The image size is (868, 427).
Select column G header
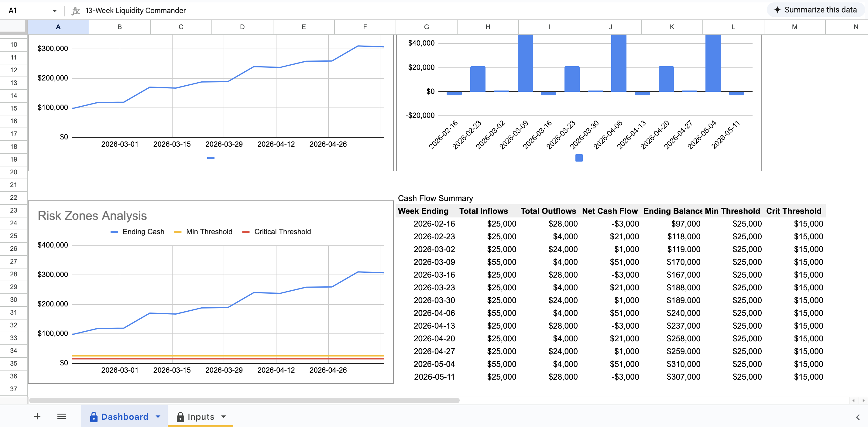click(x=426, y=27)
